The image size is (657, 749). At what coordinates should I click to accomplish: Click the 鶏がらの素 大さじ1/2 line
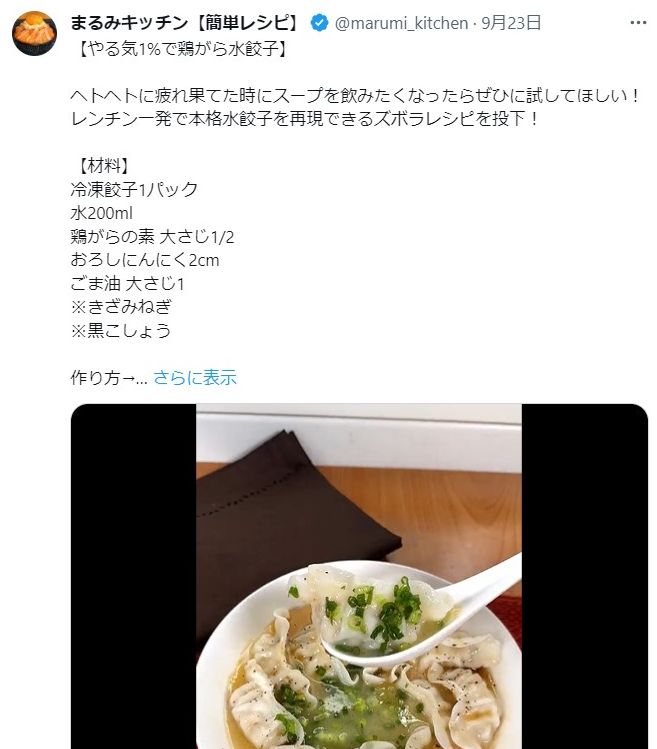pos(152,236)
